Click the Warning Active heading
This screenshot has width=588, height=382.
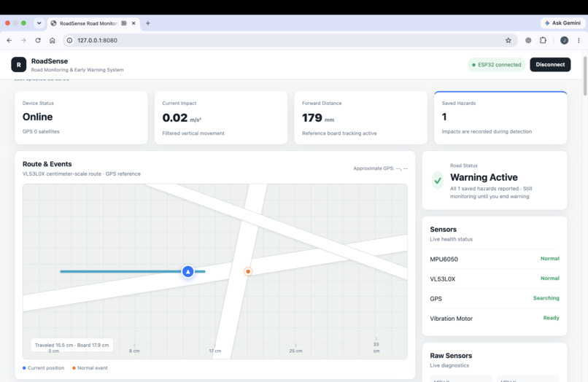point(484,177)
